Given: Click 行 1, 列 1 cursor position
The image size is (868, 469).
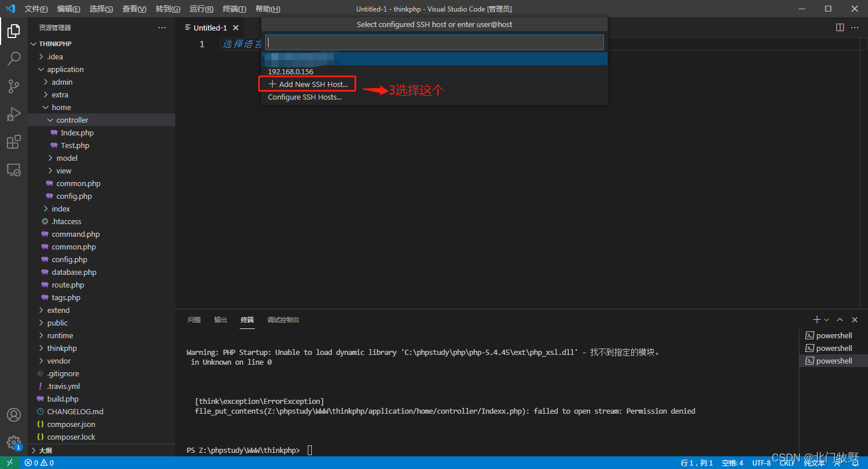Looking at the screenshot, I should pyautogui.click(x=697, y=463).
